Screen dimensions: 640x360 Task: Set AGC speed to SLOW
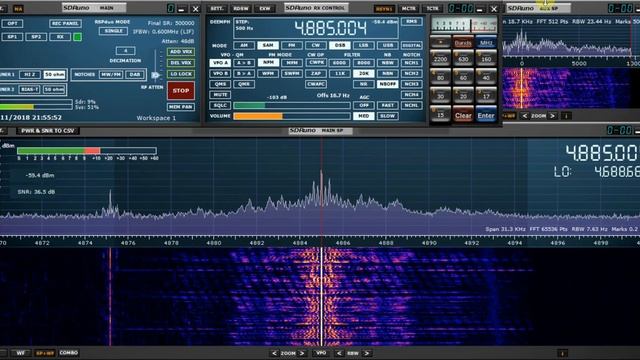pyautogui.click(x=387, y=116)
